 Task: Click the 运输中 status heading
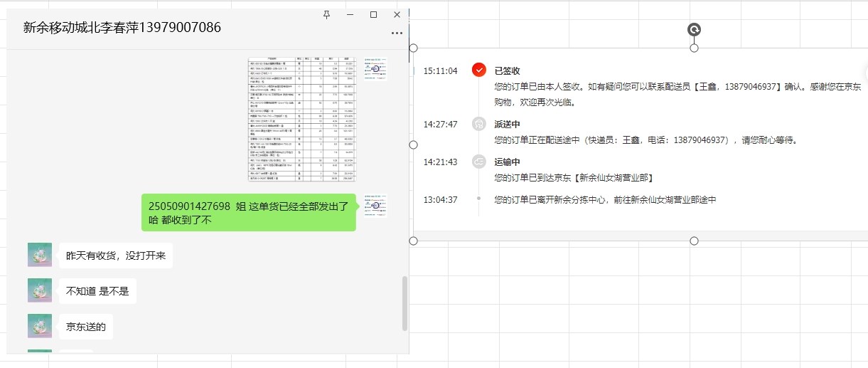(508, 162)
